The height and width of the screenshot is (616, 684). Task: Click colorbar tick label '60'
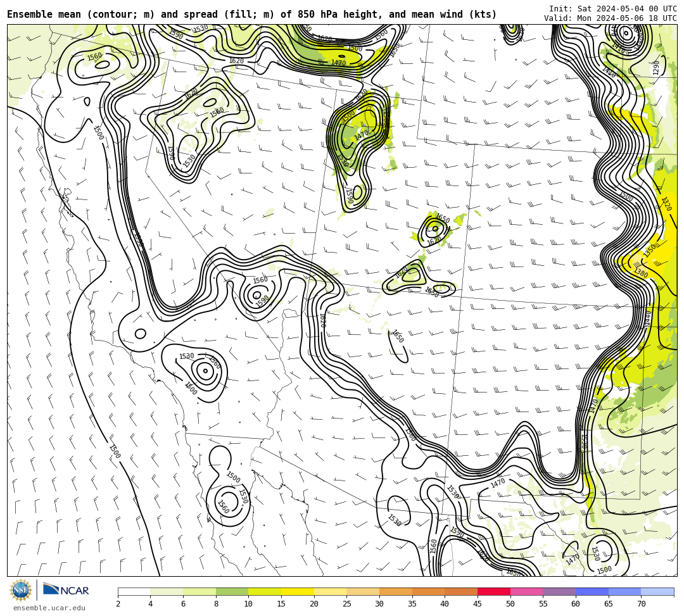[576, 604]
